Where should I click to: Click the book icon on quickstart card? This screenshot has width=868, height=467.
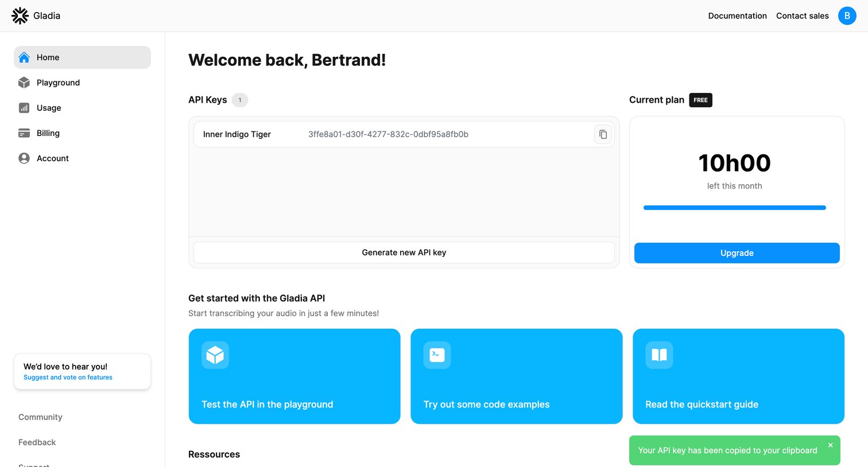659,355
